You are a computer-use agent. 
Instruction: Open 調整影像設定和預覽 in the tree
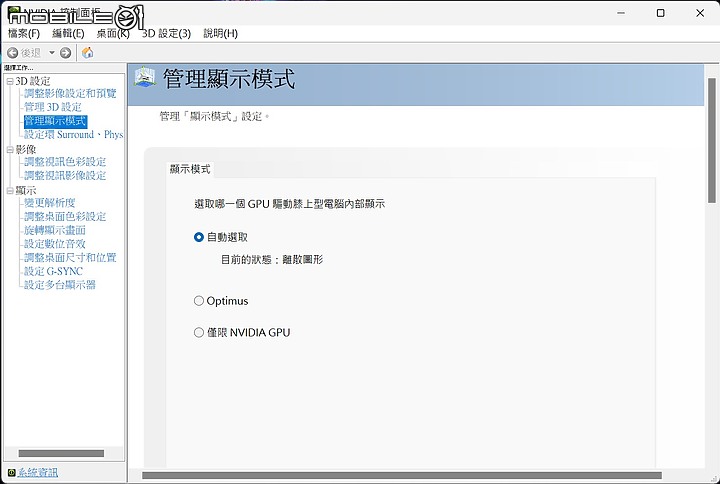click(70, 94)
